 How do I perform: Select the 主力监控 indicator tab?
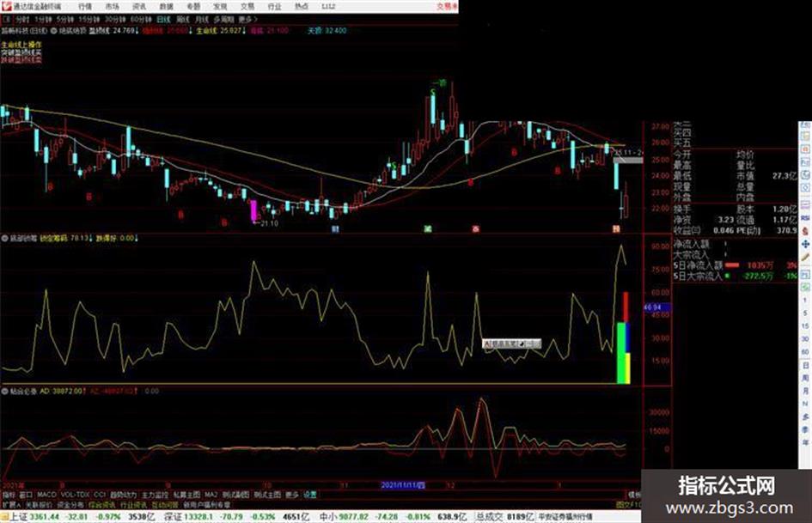[155, 495]
